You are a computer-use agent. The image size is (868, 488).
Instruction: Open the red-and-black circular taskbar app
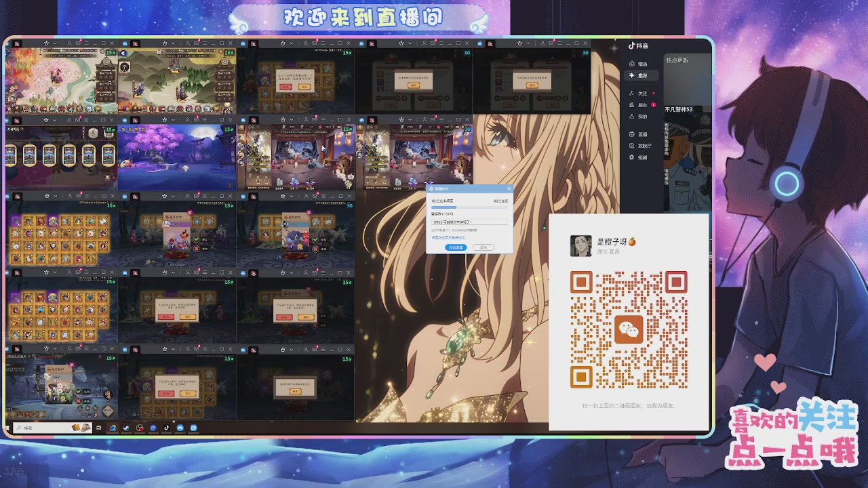click(x=140, y=428)
